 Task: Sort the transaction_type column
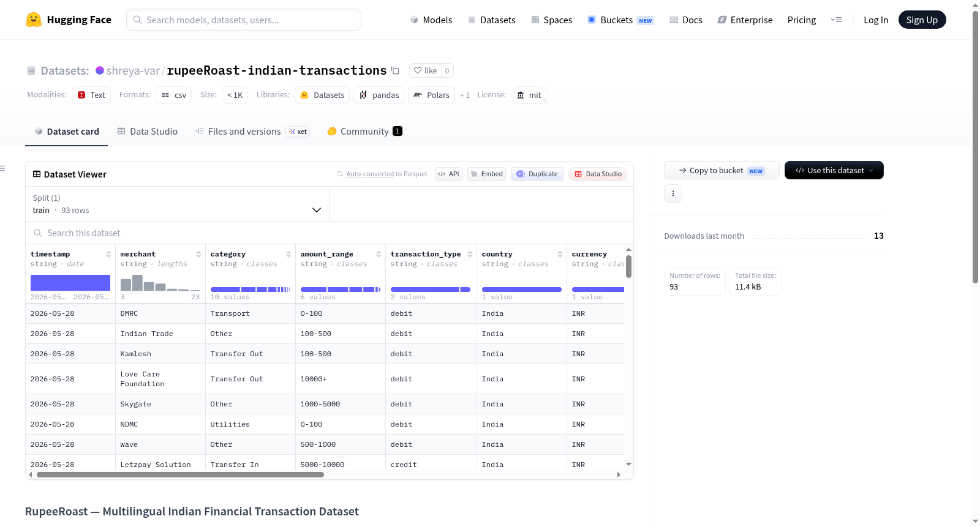click(x=470, y=254)
